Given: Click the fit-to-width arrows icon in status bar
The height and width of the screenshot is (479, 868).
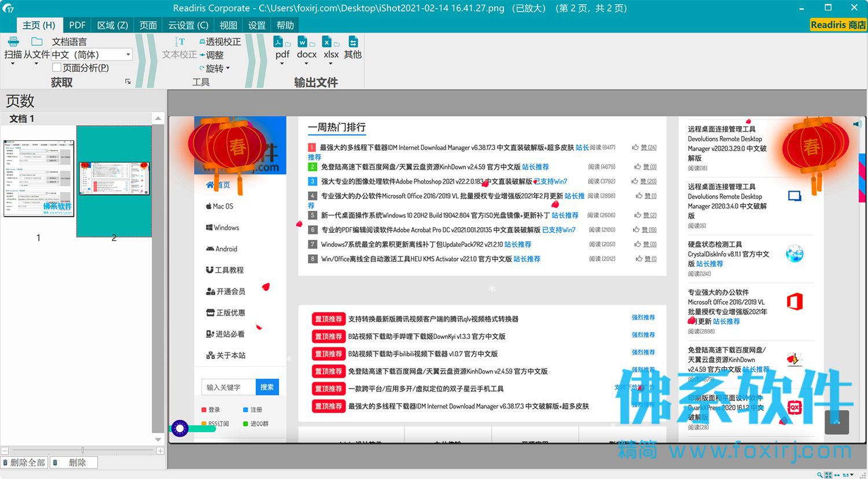Looking at the screenshot, I should (837, 475).
